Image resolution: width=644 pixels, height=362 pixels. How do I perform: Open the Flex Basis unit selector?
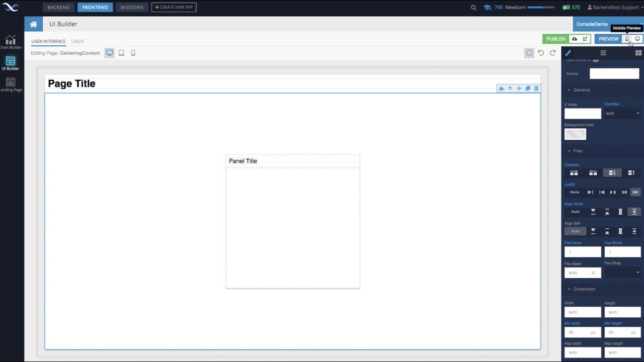(593, 273)
